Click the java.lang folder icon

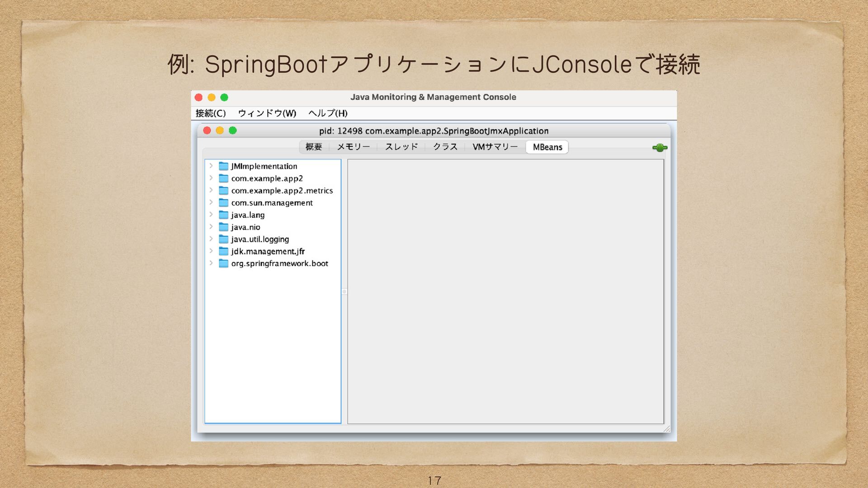pos(223,215)
